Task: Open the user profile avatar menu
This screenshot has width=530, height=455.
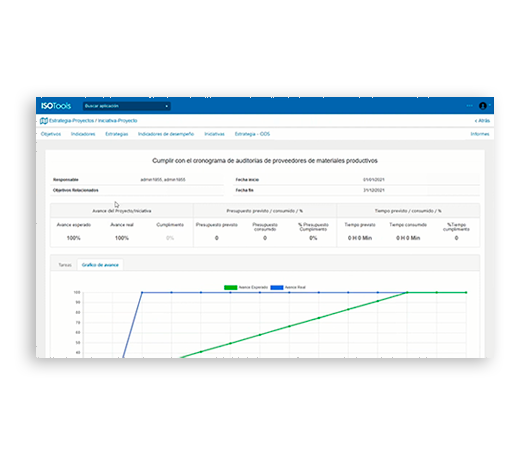Action: click(483, 106)
